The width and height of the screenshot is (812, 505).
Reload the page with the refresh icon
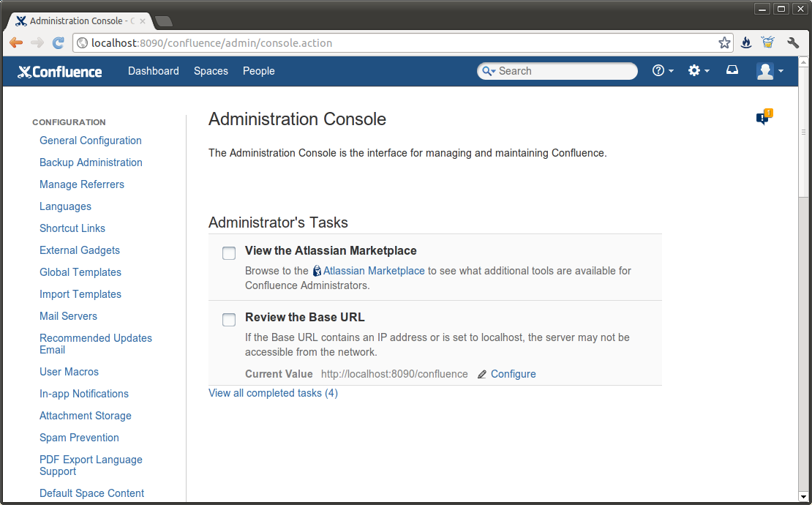pyautogui.click(x=58, y=43)
